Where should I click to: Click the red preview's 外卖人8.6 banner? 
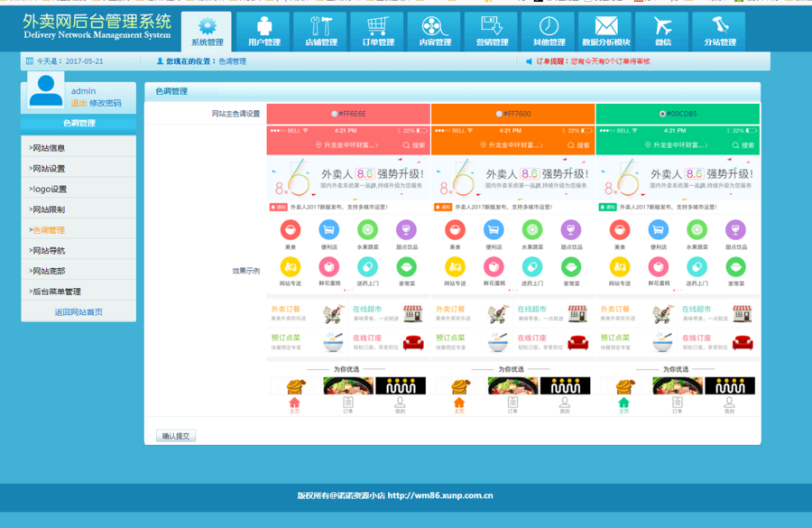348,178
